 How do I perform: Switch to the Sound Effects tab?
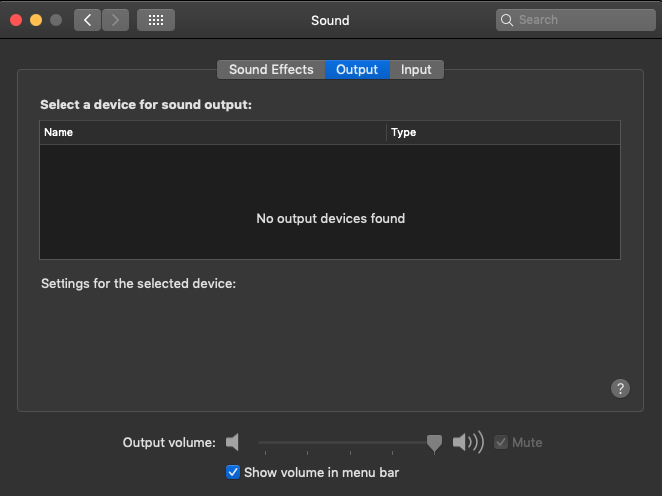click(271, 69)
